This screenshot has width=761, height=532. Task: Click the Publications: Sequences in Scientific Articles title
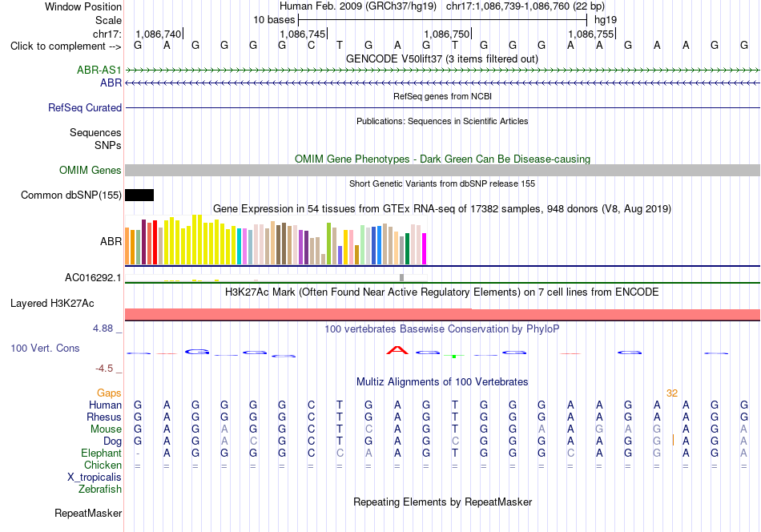[442, 121]
